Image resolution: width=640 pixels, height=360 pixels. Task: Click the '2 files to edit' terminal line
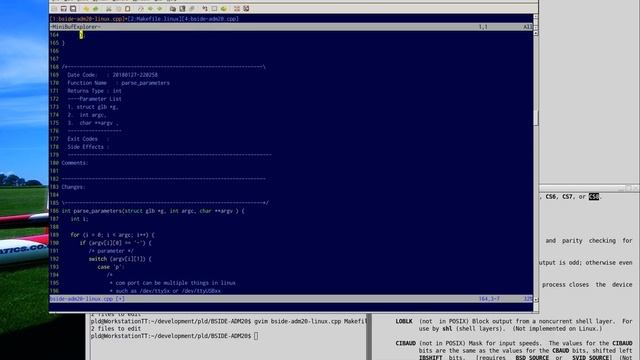pyautogui.click(x=116, y=329)
